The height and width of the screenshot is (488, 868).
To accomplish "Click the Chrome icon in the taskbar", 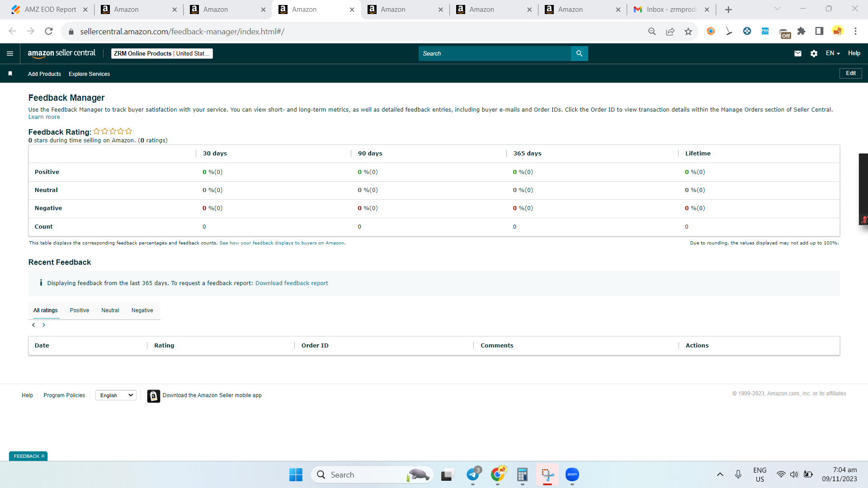I will coord(498,474).
